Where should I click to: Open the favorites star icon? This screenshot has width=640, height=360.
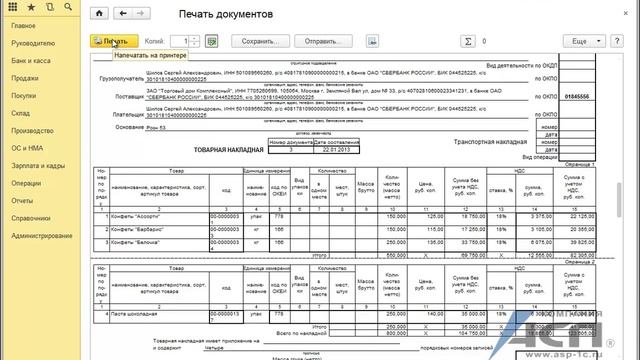pyautogui.click(x=31, y=7)
